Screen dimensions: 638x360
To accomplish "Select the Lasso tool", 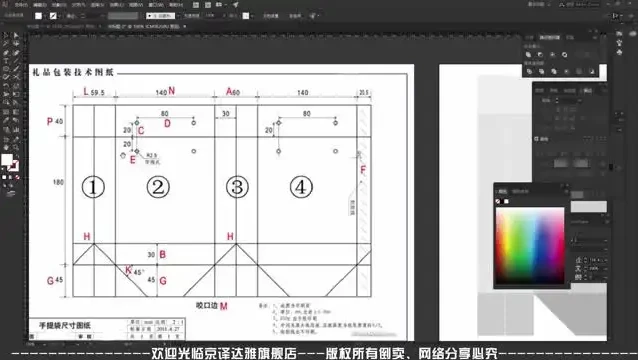I will 16,43.
